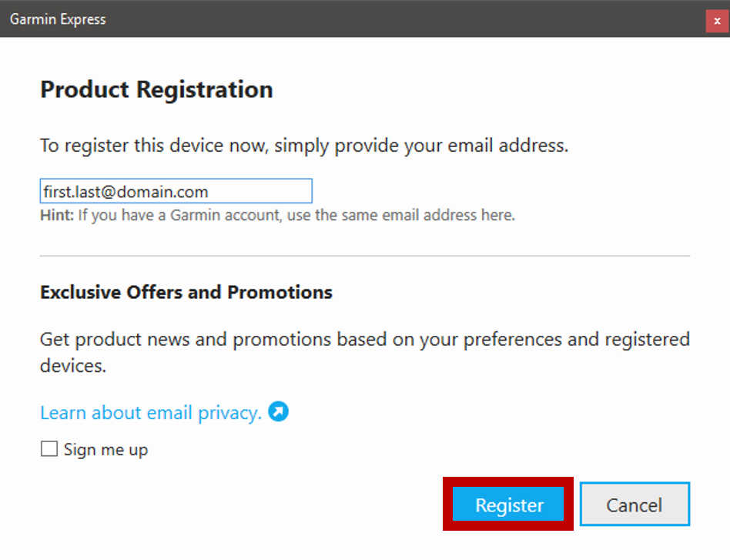Image resolution: width=730 pixels, height=560 pixels.
Task: Click the word "devices." in the description
Action: [72, 366]
